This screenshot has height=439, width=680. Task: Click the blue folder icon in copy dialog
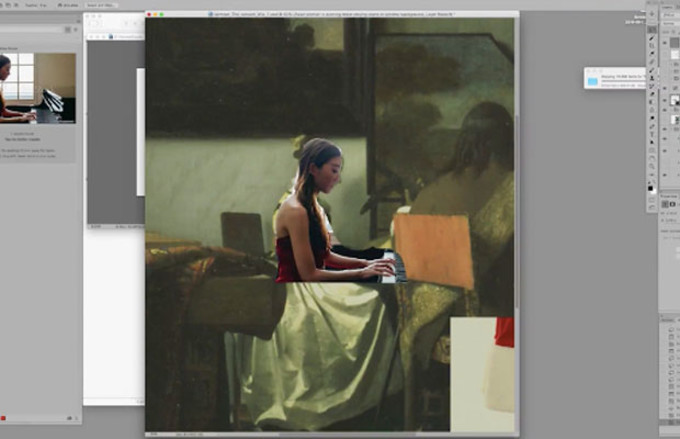592,81
